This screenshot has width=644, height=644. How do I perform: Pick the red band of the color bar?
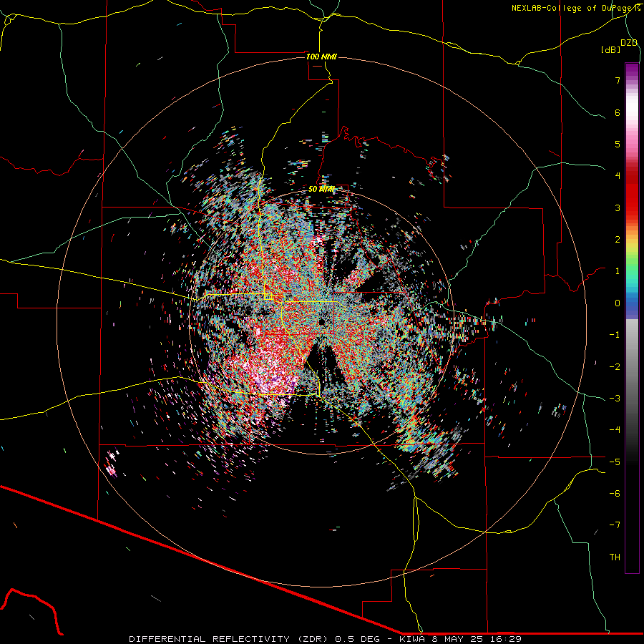click(x=632, y=193)
